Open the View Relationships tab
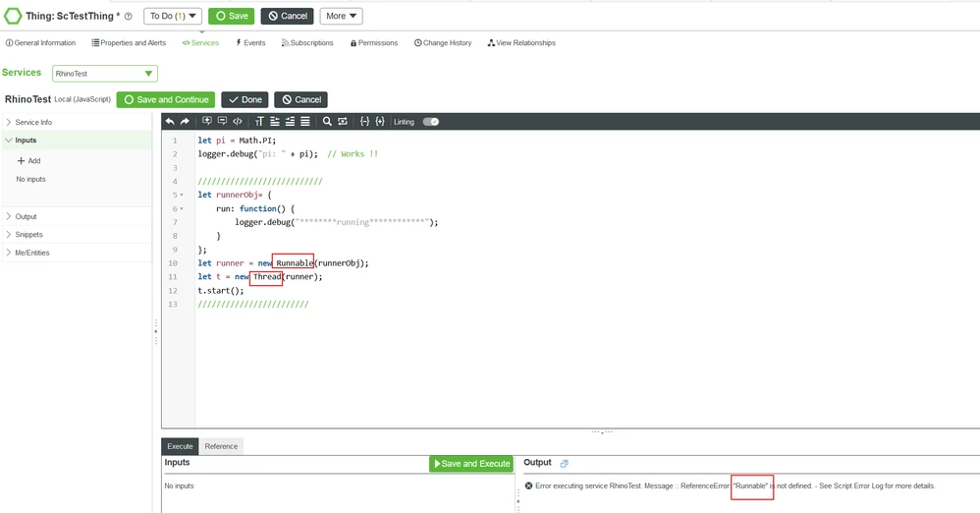This screenshot has height=513, width=980. click(x=521, y=42)
